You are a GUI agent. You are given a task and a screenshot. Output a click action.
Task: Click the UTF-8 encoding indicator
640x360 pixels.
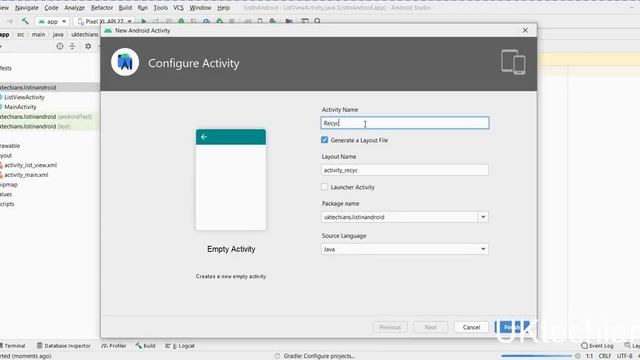[624, 356]
